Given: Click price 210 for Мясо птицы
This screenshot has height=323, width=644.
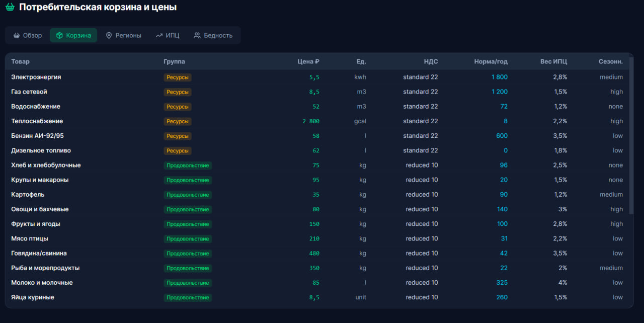Looking at the screenshot, I should [x=314, y=238].
